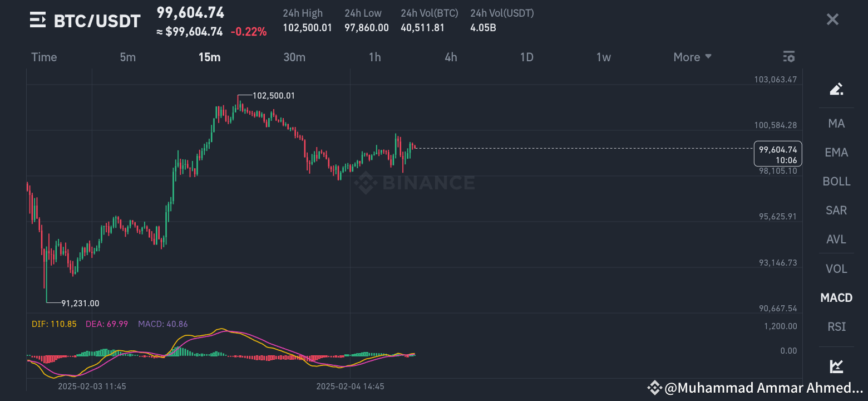Screen dimensions: 868x401
Task: Enable the BOLL indicator
Action: (836, 181)
